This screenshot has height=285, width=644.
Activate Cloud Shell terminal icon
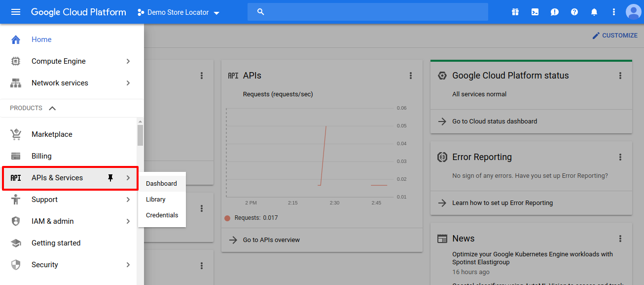tap(535, 12)
